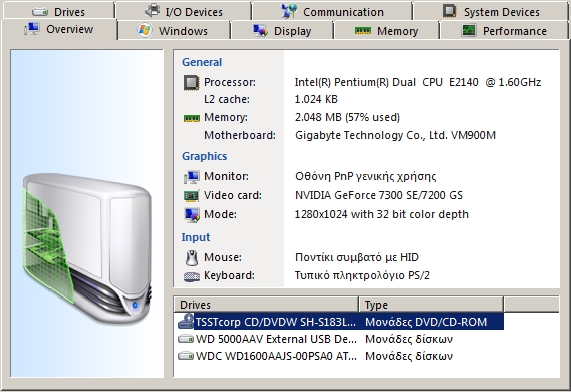This screenshot has width=571, height=392.
Task: Click the Monitor icon under Graphics
Action: click(x=192, y=177)
